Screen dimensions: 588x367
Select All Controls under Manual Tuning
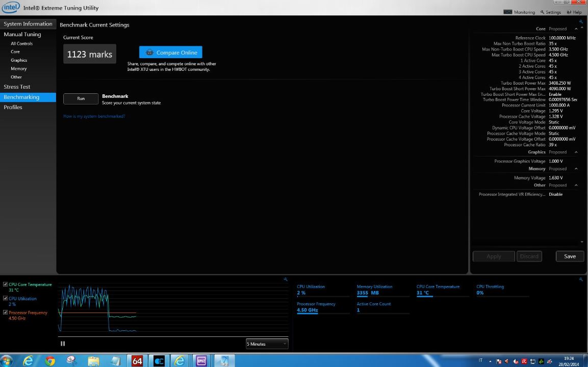(22, 43)
